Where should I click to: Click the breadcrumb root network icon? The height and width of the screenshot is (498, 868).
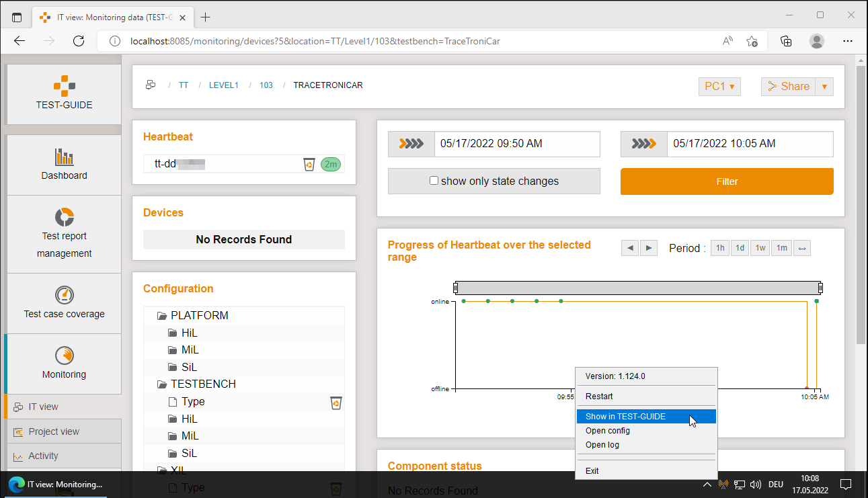click(151, 85)
